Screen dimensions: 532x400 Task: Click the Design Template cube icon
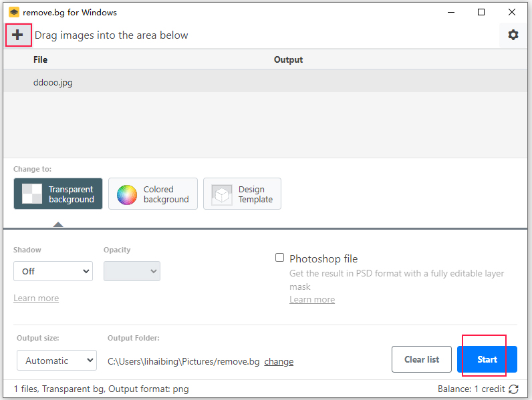pyautogui.click(x=222, y=194)
